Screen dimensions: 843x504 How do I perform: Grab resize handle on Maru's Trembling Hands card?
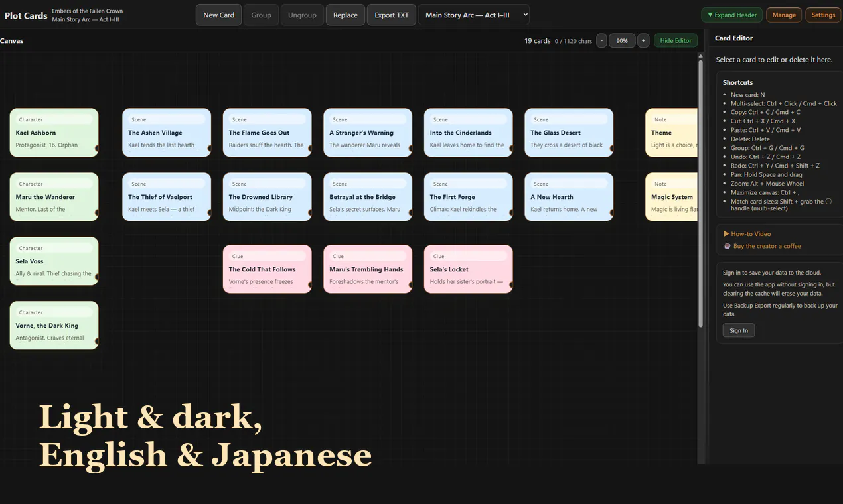tap(411, 285)
